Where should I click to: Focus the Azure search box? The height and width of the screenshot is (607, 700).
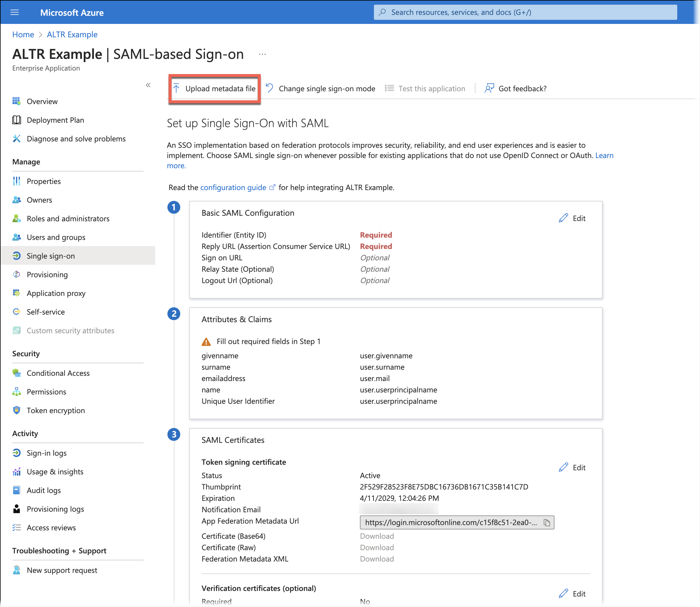(x=525, y=12)
